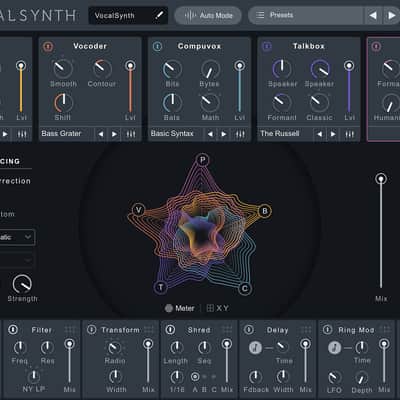Open Talkbox advanced settings sliders icon
Image resolution: width=400 pixels, height=400 pixels.
[x=350, y=134]
